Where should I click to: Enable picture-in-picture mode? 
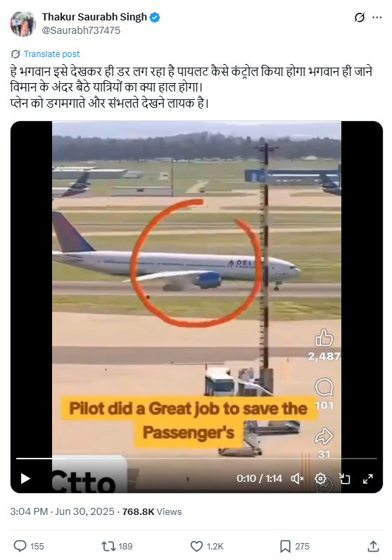[344, 478]
